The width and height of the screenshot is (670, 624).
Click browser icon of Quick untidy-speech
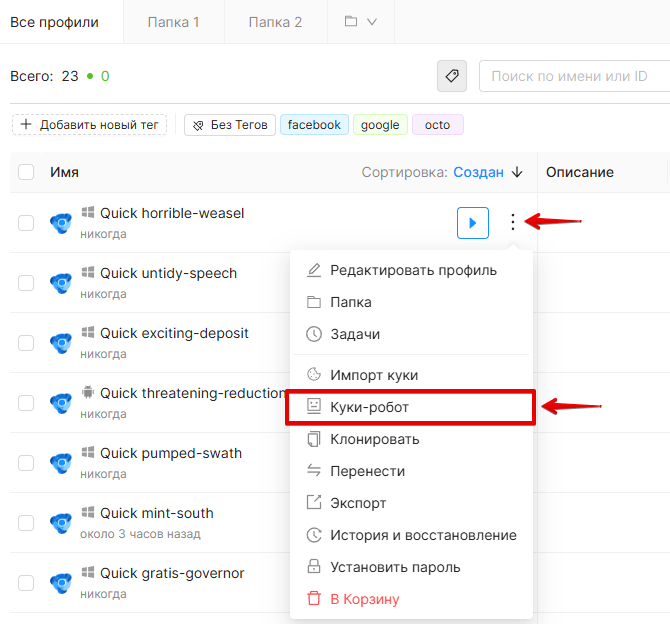[61, 283]
